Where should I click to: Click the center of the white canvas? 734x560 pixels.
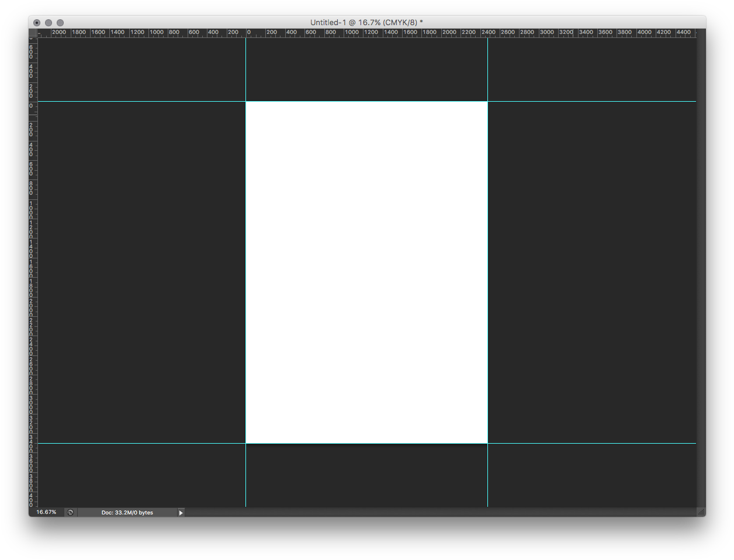coord(367,272)
